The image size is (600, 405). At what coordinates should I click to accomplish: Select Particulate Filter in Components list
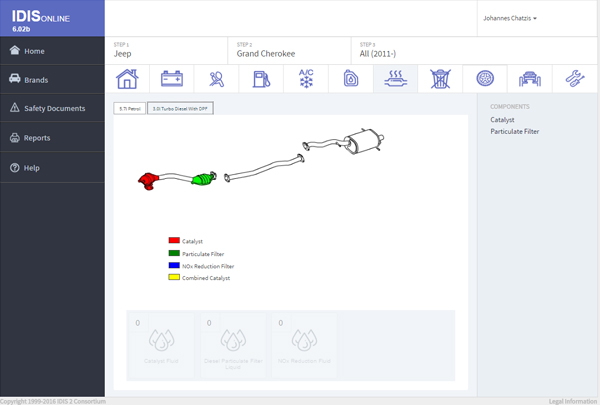[x=515, y=131]
